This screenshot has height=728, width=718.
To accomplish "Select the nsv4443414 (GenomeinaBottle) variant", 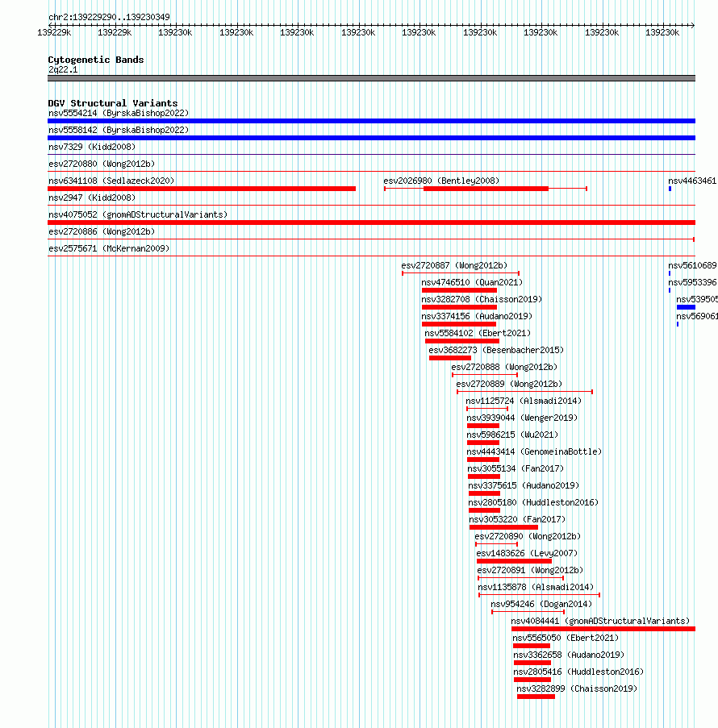I will click(x=534, y=451).
